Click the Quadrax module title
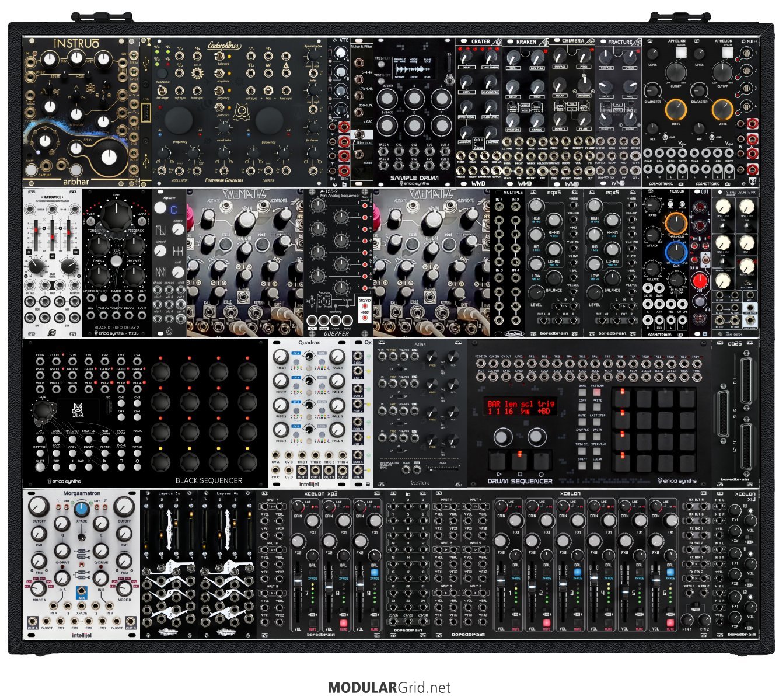Viewport: 779px width, 700px height. pos(309,343)
